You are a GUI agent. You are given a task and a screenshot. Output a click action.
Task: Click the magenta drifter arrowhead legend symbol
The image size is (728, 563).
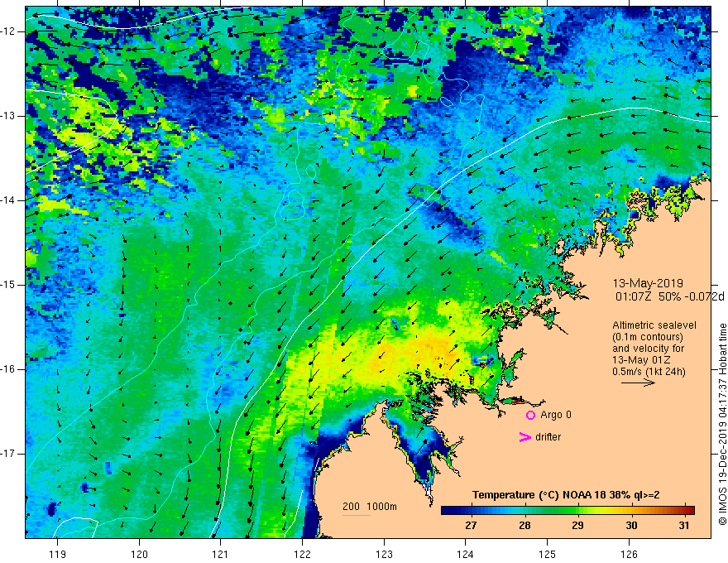pos(525,436)
